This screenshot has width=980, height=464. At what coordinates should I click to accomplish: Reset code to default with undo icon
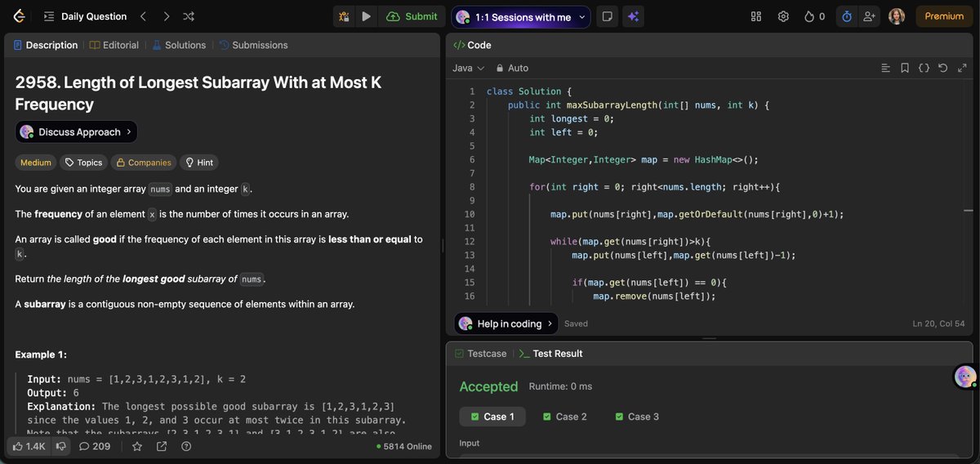pos(942,68)
